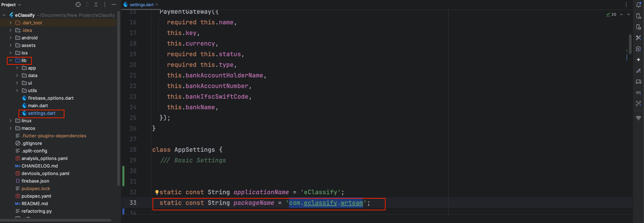Image resolution: width=644 pixels, height=223 pixels.
Task: Select refactoring.py in the tree
Action: coord(36,211)
